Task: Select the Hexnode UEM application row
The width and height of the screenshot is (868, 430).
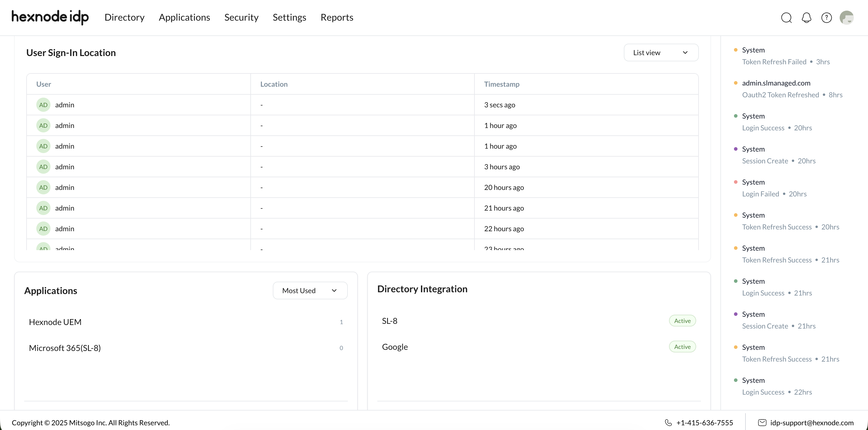Action: point(186,322)
